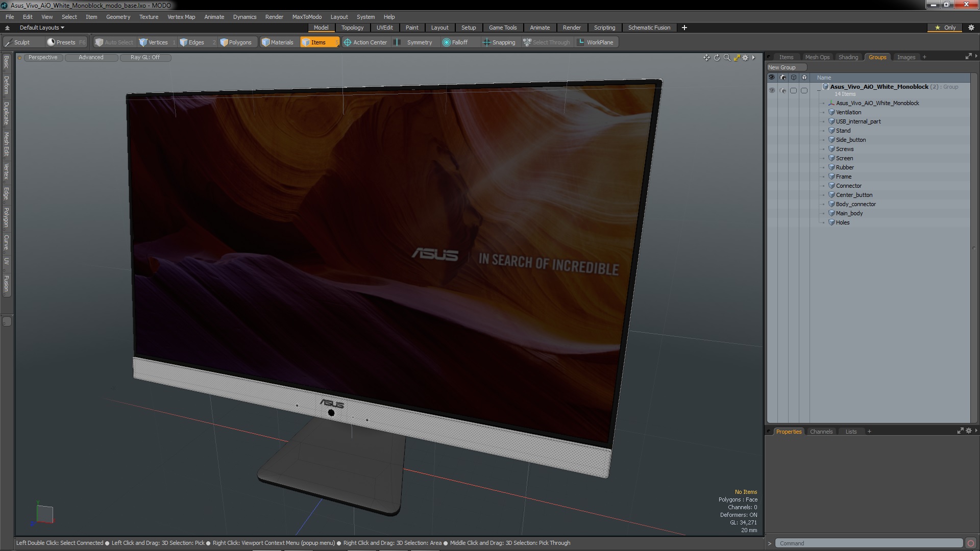Viewport: 980px width, 551px height.
Task: Switch to the Topology layout tab
Action: [x=352, y=28]
